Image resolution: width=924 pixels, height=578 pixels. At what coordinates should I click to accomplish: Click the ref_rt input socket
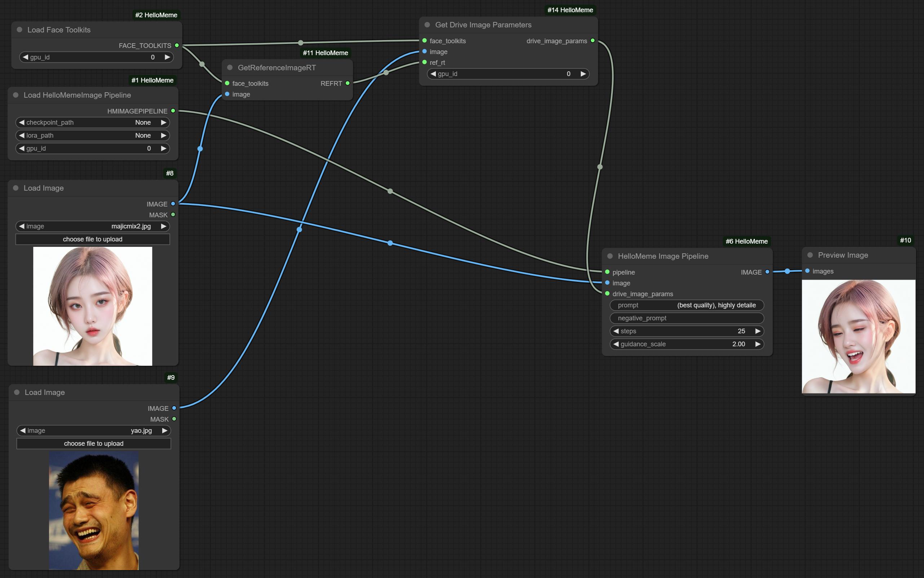click(425, 62)
